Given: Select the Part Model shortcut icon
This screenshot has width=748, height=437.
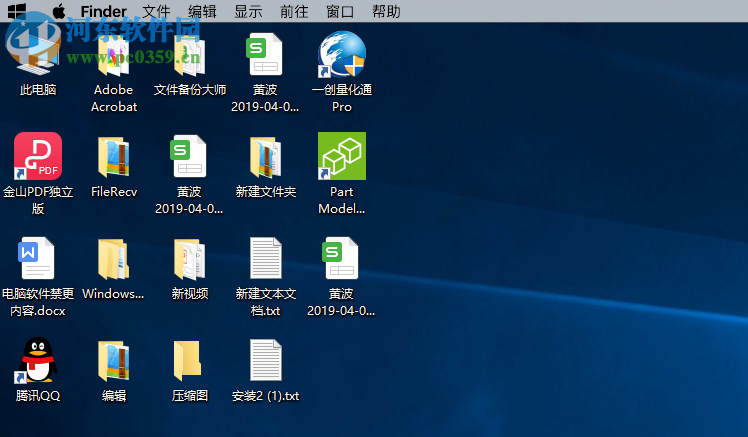Looking at the screenshot, I should pos(342,156).
